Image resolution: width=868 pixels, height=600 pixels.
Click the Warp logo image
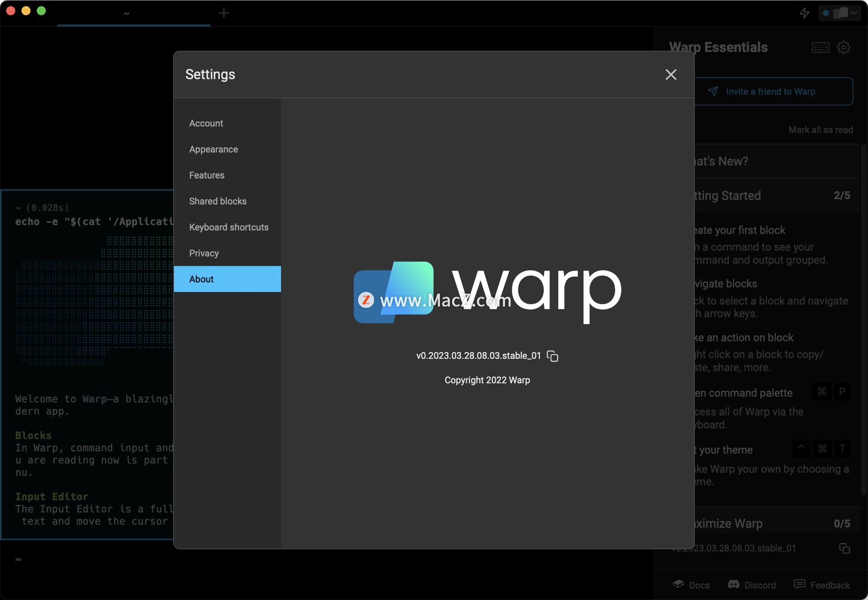click(487, 292)
